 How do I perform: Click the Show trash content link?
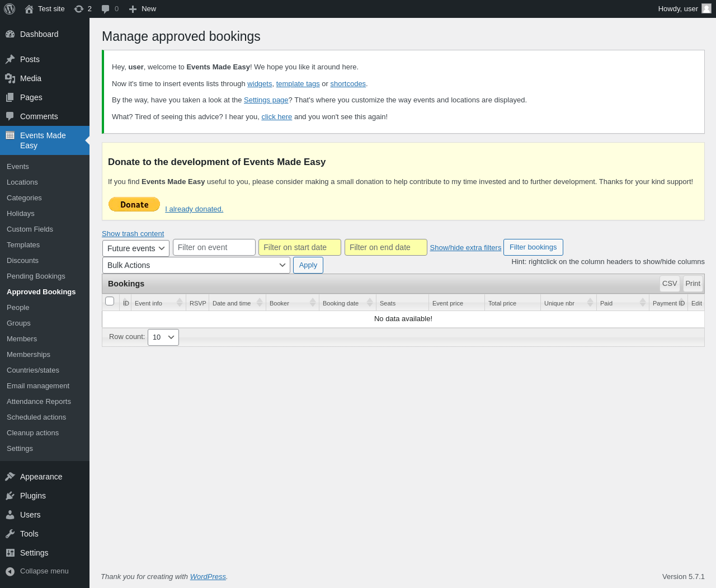pos(133,234)
